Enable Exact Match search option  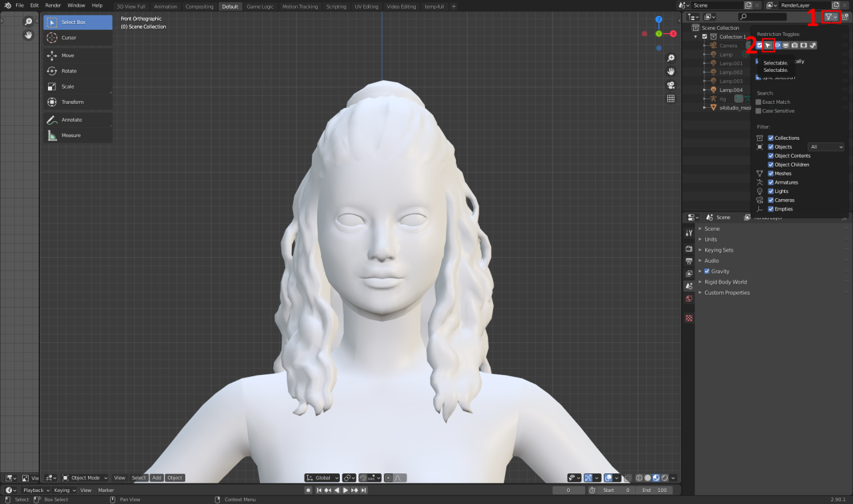[758, 102]
